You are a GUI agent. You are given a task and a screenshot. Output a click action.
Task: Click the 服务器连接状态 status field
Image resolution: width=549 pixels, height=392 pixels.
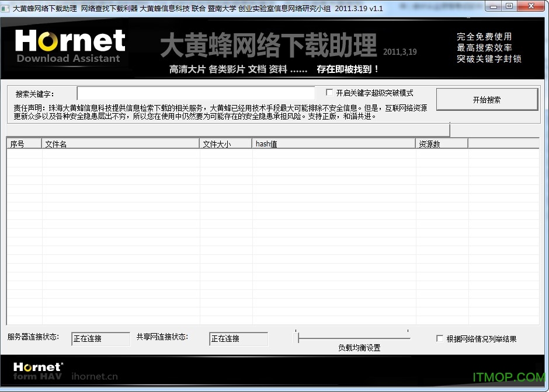pyautogui.click(x=100, y=339)
